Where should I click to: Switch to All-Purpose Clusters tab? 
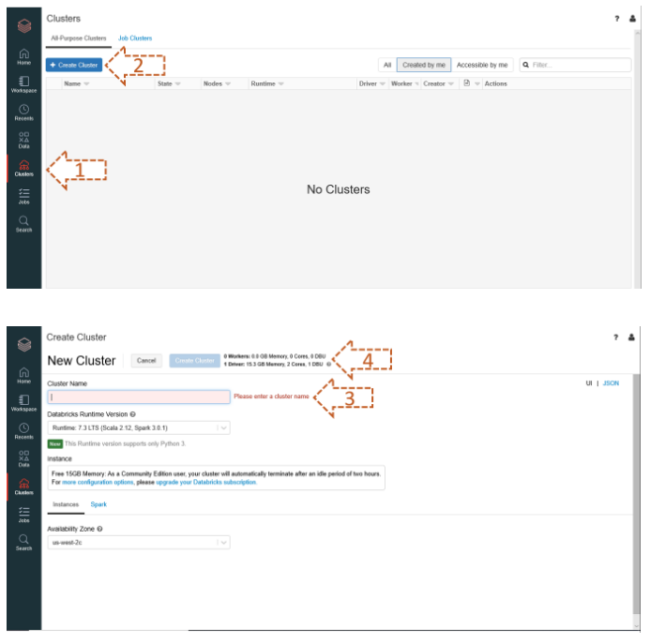click(79, 38)
